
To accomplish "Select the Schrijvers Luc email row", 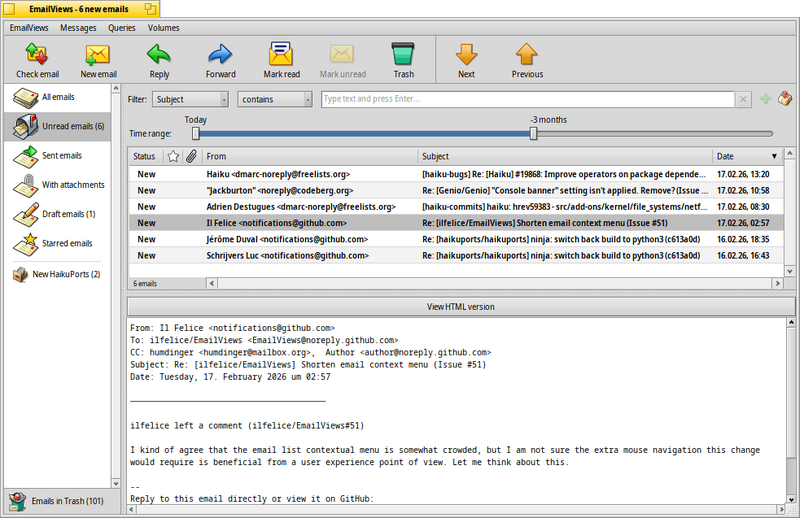I will pos(456,256).
